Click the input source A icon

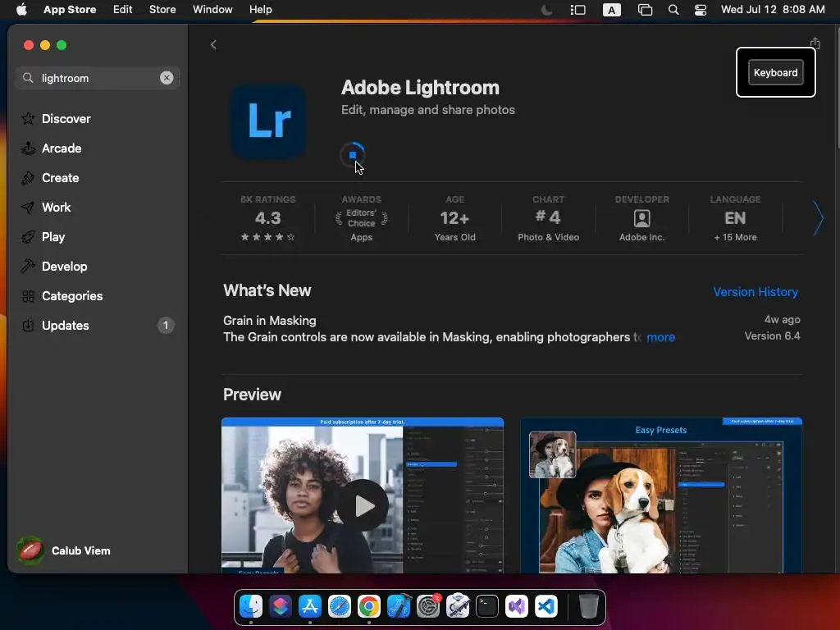(x=611, y=10)
